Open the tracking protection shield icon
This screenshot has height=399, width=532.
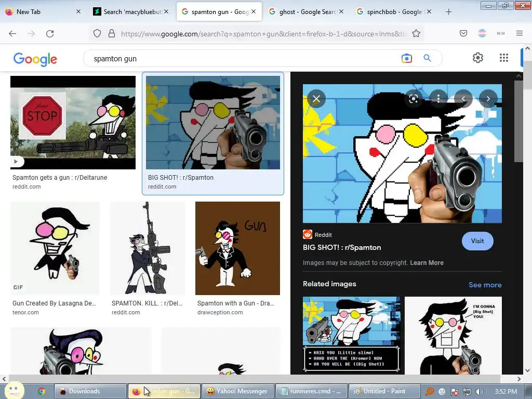click(97, 34)
